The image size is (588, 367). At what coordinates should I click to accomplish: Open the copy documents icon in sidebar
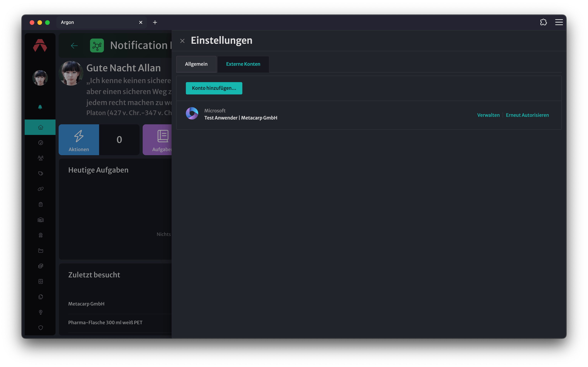[x=40, y=297]
